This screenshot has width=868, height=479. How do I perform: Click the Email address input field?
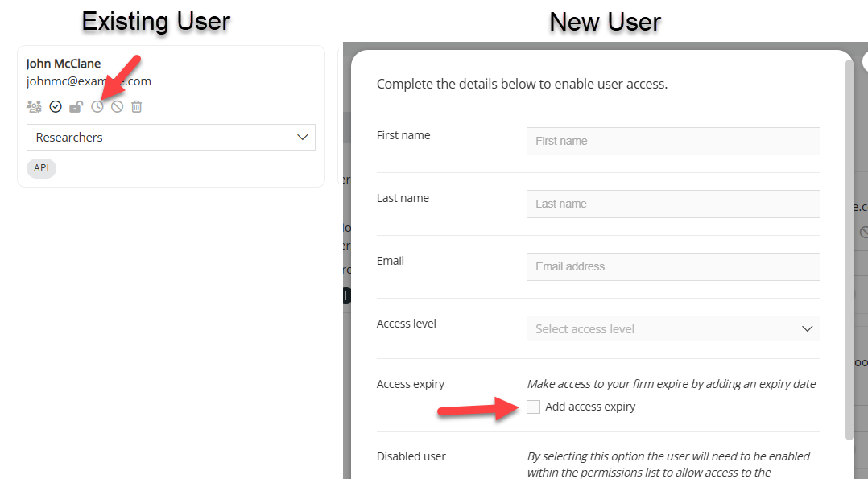[673, 267]
